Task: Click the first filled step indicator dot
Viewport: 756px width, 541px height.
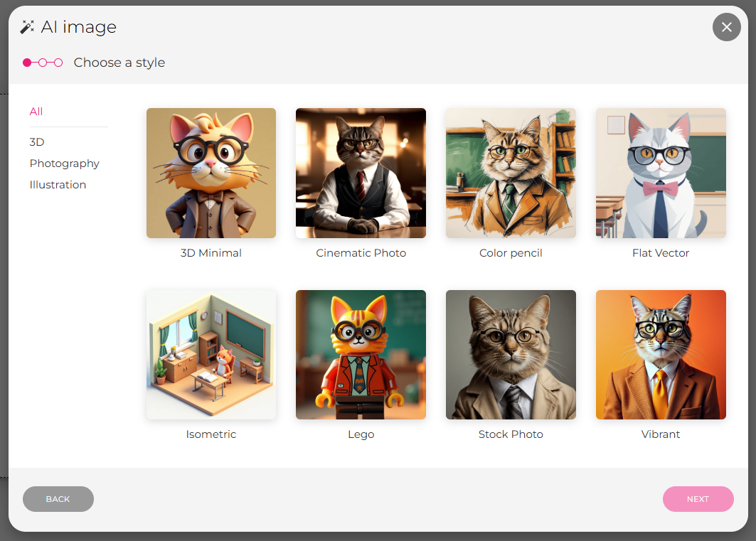Action: [x=27, y=63]
